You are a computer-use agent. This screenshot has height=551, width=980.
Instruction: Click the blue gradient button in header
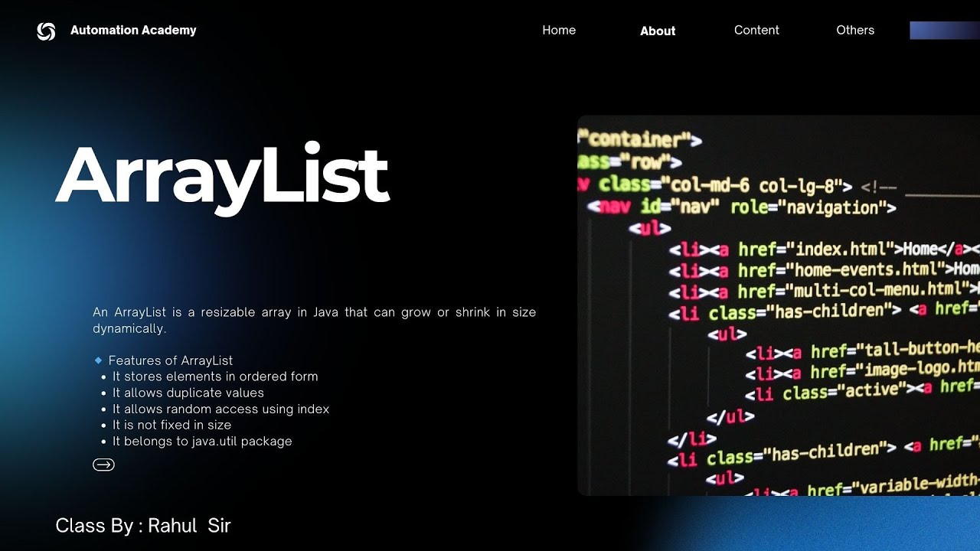(945, 31)
